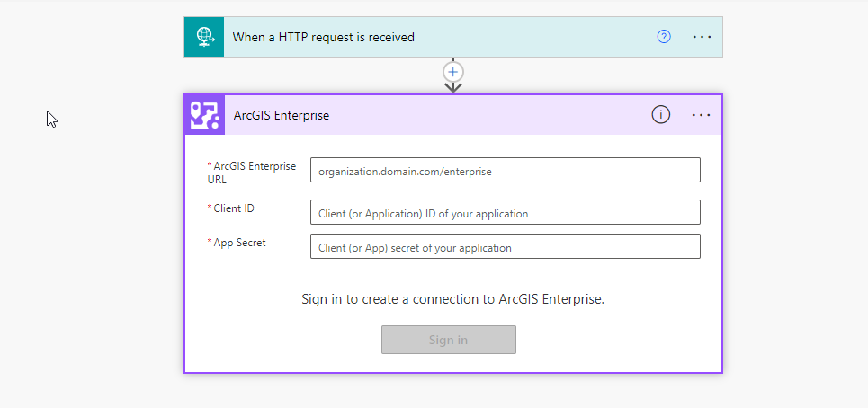868x408 pixels.
Task: Select the App Secret text box
Action: tap(505, 247)
